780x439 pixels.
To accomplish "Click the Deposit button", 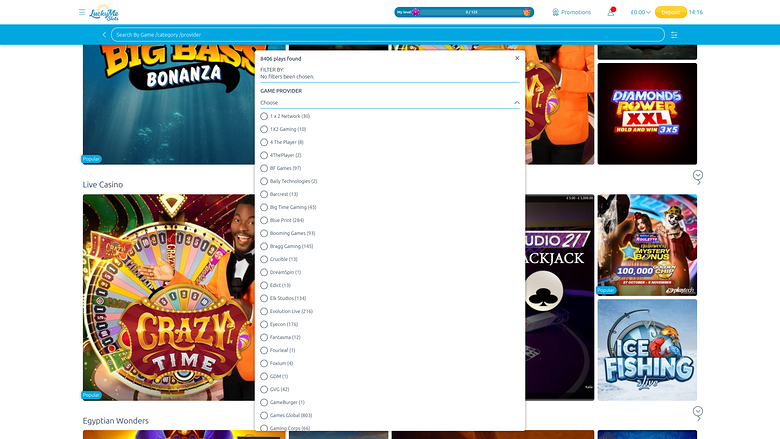I will 671,12.
